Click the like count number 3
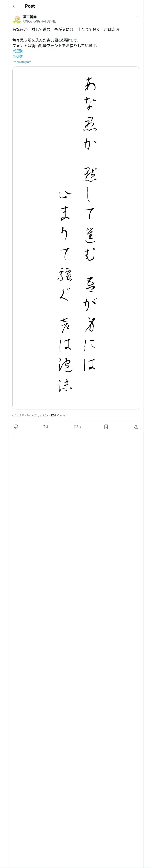 click(80, 427)
